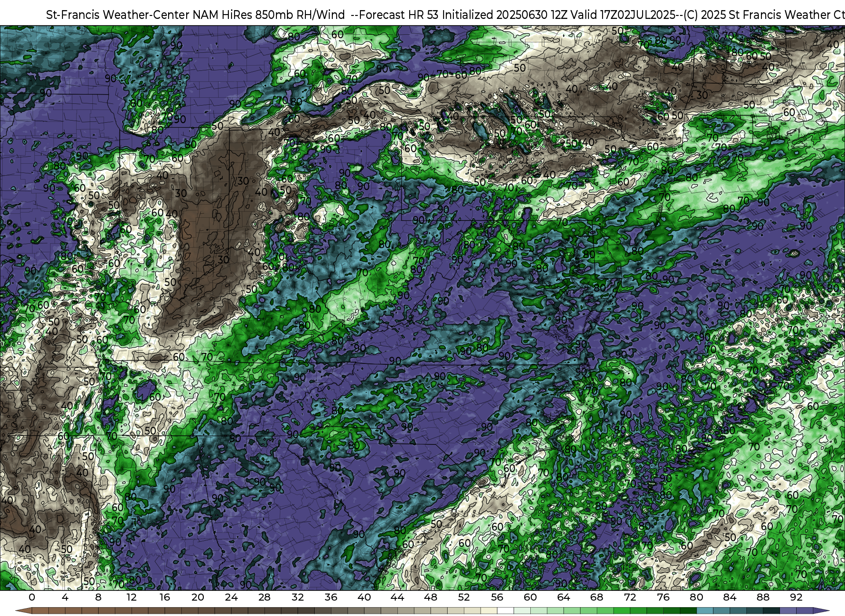Screen dimensions: 845x616
Task: Click the brown colorbar segment below 8
Action: point(90,611)
